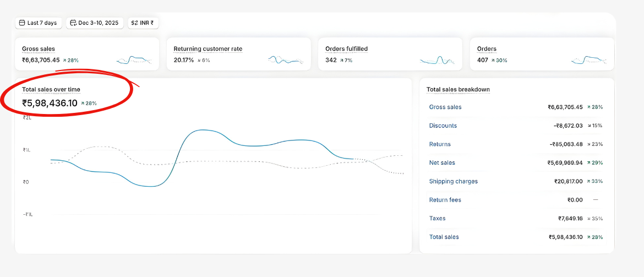
Task: Click the Orders fulfilled sparkline graph
Action: point(438,59)
